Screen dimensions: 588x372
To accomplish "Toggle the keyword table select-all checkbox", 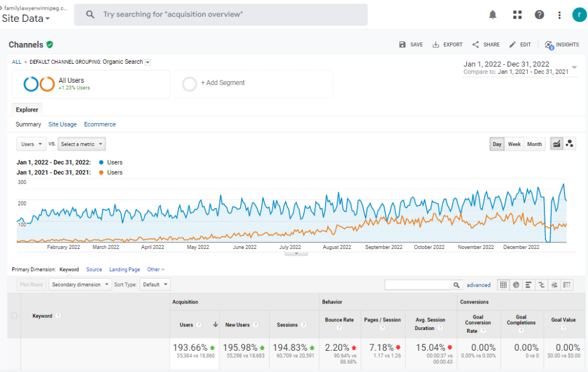I will tap(14, 316).
